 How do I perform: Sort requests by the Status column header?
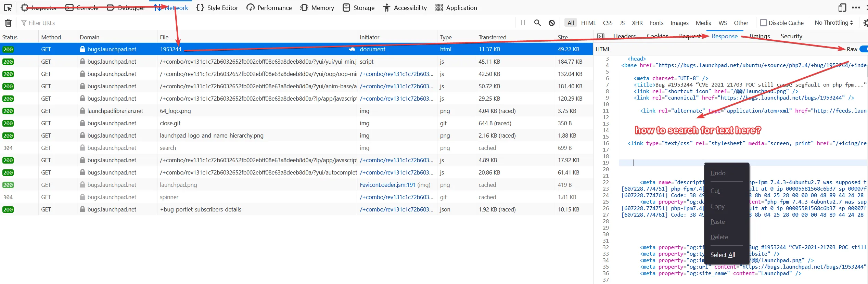[x=19, y=37]
